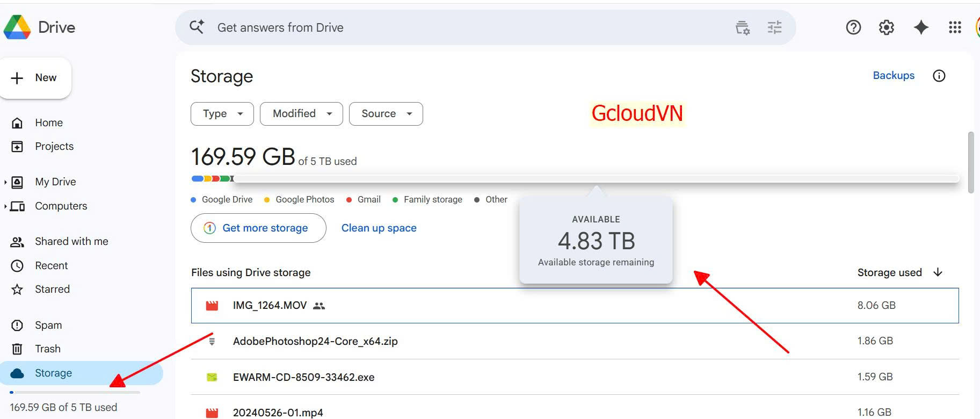Click the video icon of 20240526-01.mp4
Viewport: 980px width, 419px height.
(x=212, y=413)
